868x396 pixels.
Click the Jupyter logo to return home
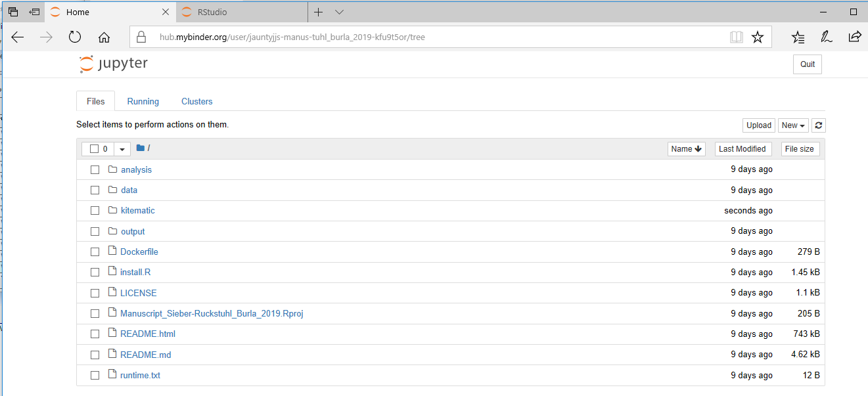pos(112,64)
